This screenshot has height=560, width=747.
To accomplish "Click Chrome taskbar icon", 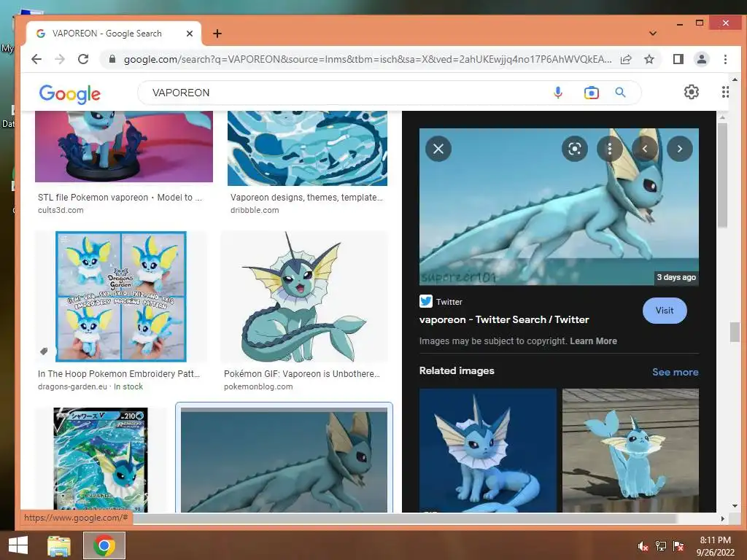I will click(104, 545).
